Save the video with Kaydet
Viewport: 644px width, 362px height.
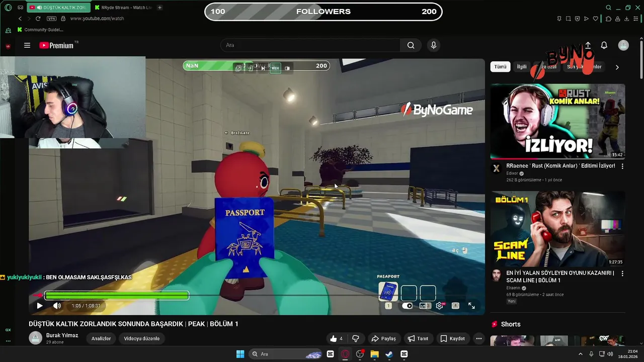453,338
